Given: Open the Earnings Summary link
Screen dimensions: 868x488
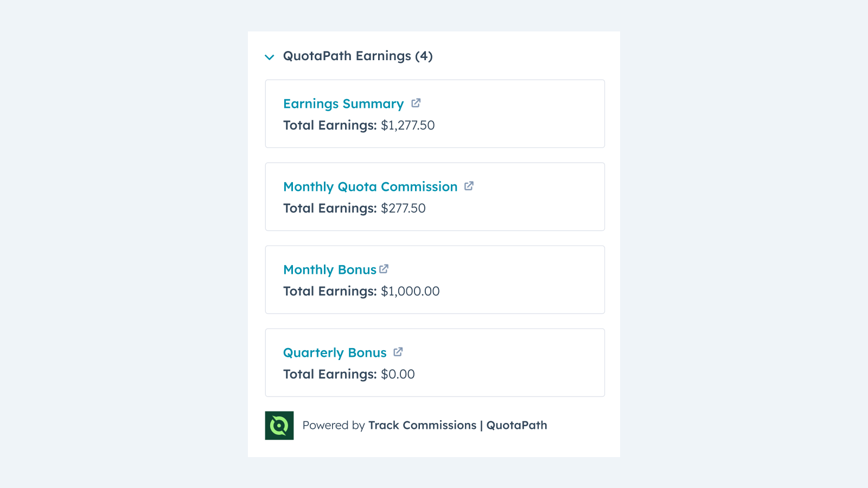Looking at the screenshot, I should click(343, 104).
